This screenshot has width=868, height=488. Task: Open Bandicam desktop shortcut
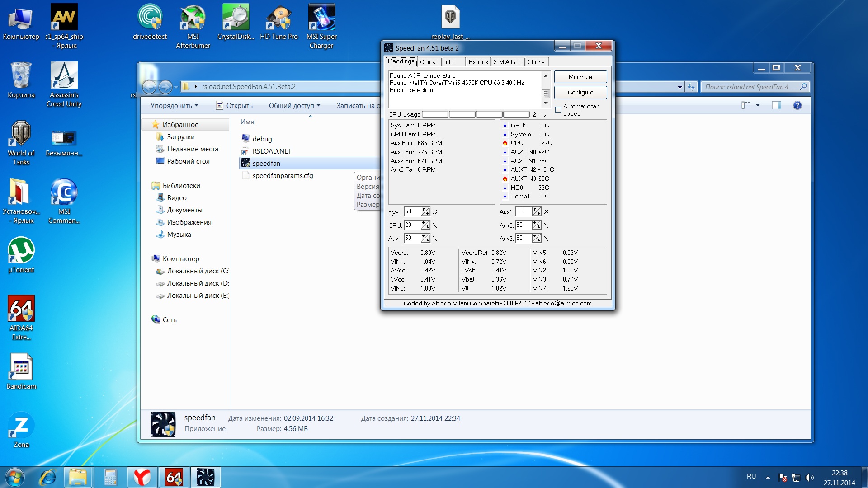tap(21, 367)
